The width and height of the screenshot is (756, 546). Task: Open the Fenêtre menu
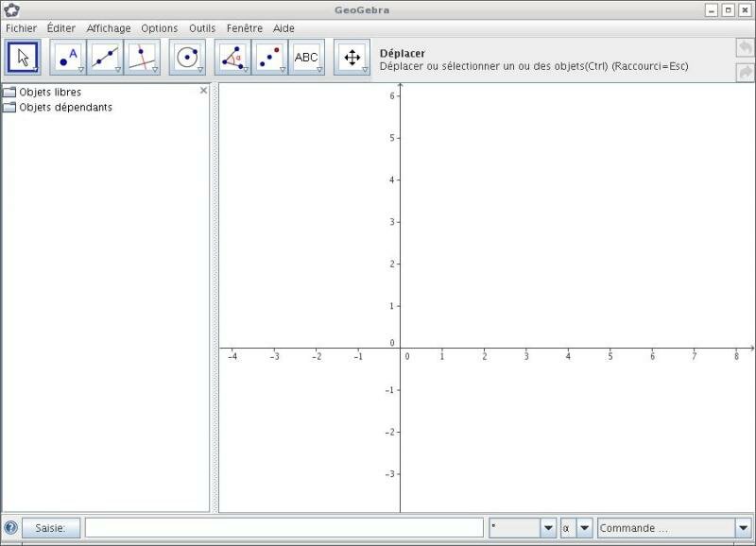pyautogui.click(x=245, y=28)
